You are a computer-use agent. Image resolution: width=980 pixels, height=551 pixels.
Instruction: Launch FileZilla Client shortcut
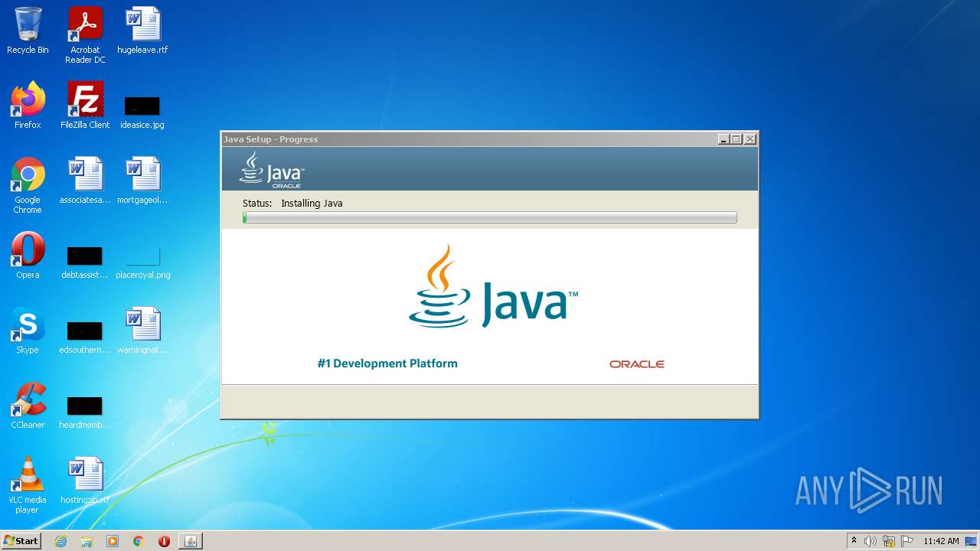point(85,106)
